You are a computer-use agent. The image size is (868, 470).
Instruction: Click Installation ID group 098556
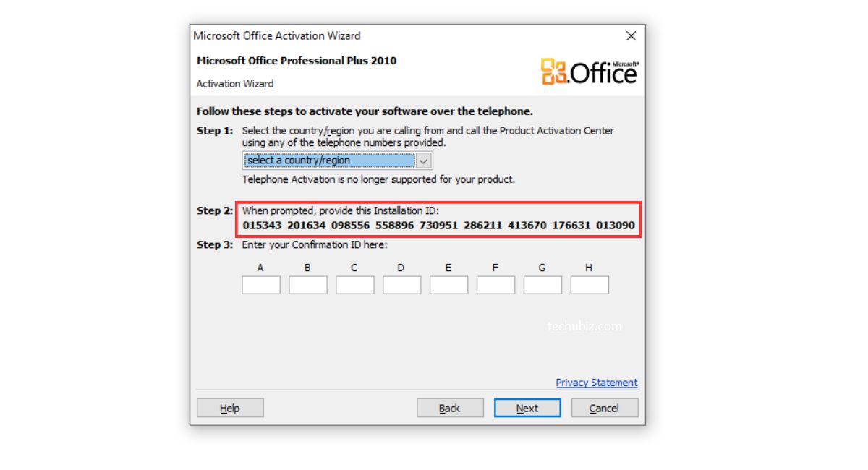point(351,226)
